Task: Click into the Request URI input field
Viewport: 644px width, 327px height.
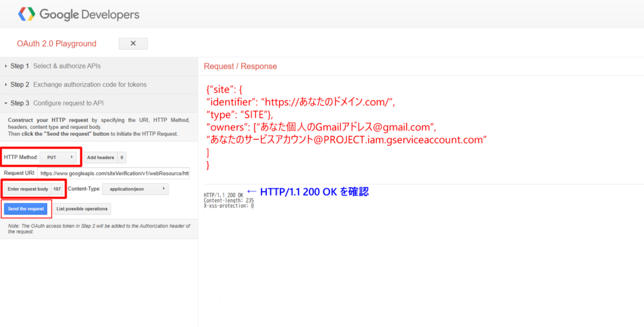Action: coord(114,174)
